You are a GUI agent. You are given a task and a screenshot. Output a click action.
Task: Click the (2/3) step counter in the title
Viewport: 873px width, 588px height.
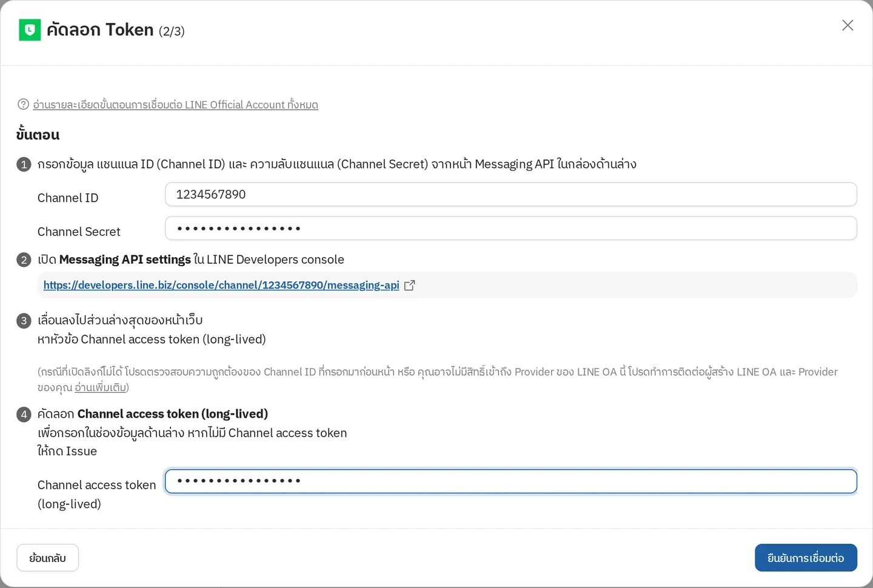172,31
